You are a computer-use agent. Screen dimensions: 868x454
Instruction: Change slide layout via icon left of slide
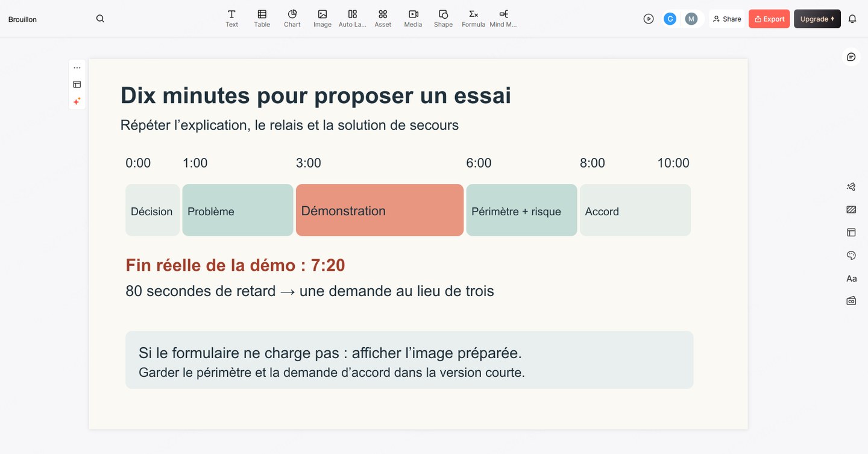pyautogui.click(x=77, y=84)
